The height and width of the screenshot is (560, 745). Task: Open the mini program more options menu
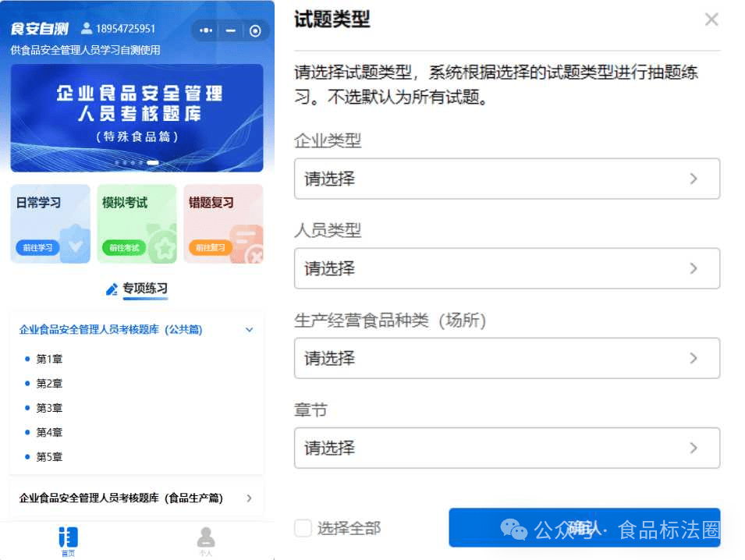click(x=206, y=30)
